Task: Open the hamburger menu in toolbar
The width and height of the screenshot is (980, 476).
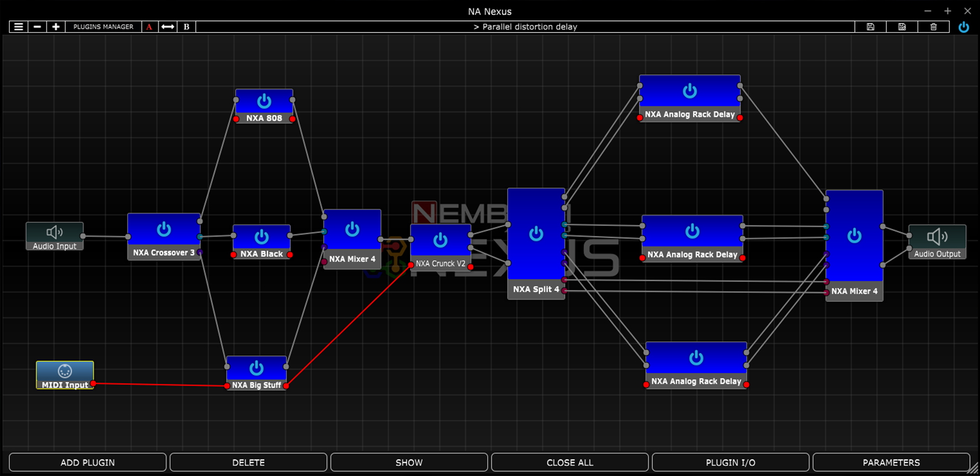Action: (x=18, y=26)
